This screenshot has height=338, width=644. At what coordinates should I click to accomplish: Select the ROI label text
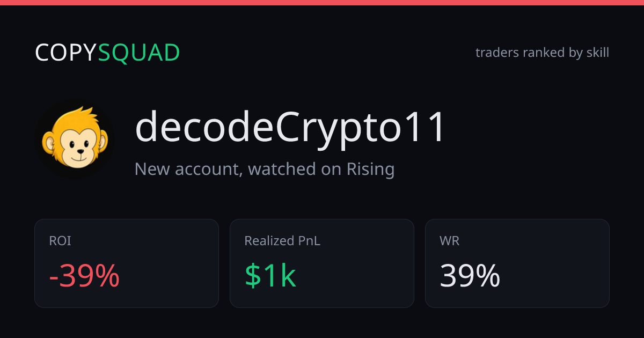[x=60, y=241]
